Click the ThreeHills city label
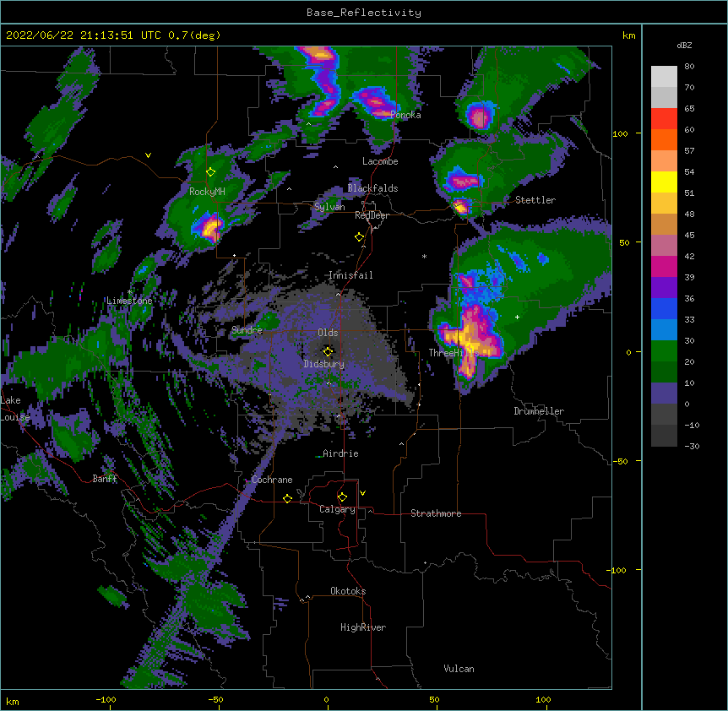Image resolution: width=728 pixels, height=711 pixels. point(454,353)
